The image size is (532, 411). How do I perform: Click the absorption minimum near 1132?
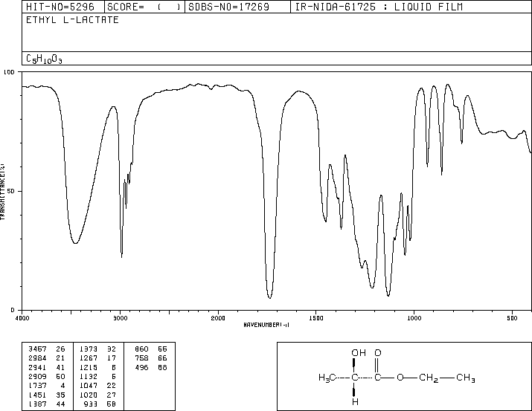[388, 296]
